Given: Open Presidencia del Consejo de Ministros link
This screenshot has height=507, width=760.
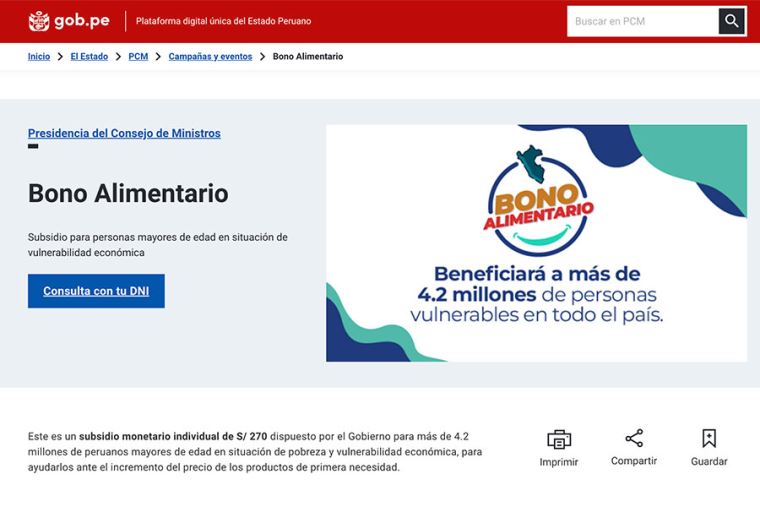Looking at the screenshot, I should 124,133.
